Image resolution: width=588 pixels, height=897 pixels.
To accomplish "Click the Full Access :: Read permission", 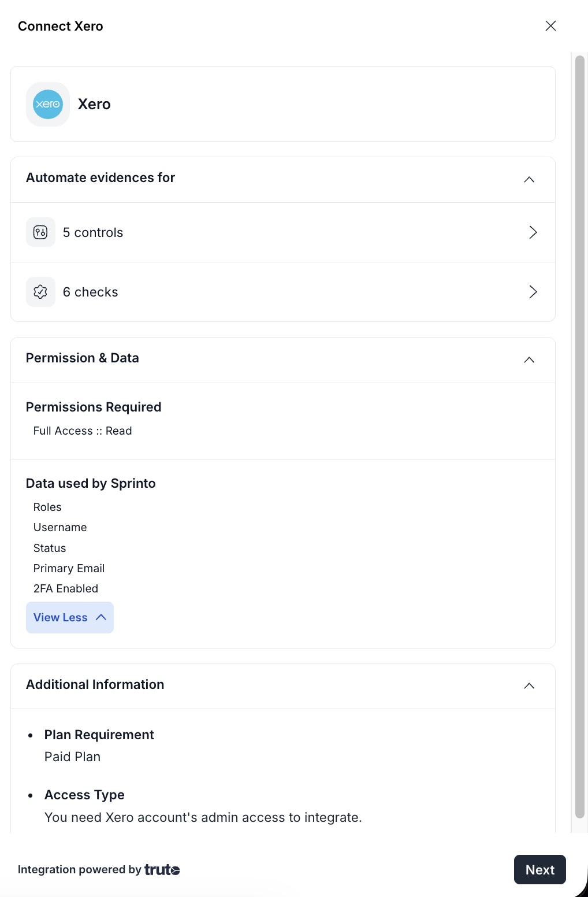I will click(83, 431).
